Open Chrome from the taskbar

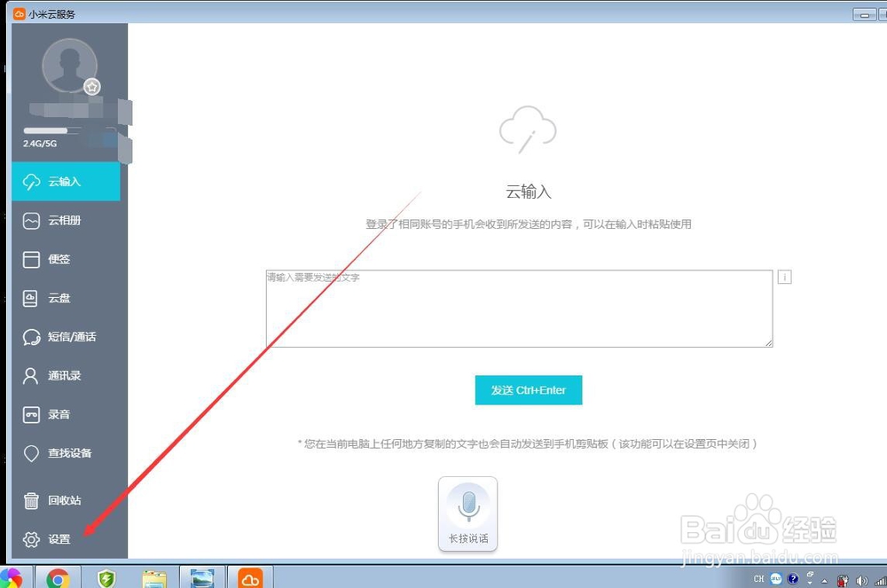click(x=58, y=578)
